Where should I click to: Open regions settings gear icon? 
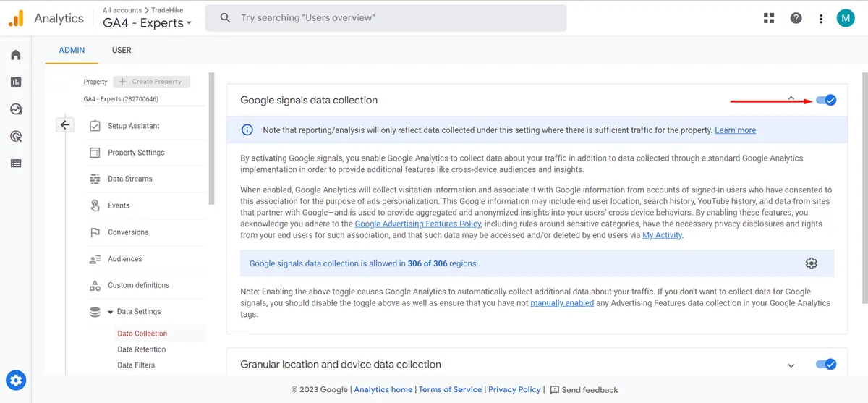[x=811, y=263]
